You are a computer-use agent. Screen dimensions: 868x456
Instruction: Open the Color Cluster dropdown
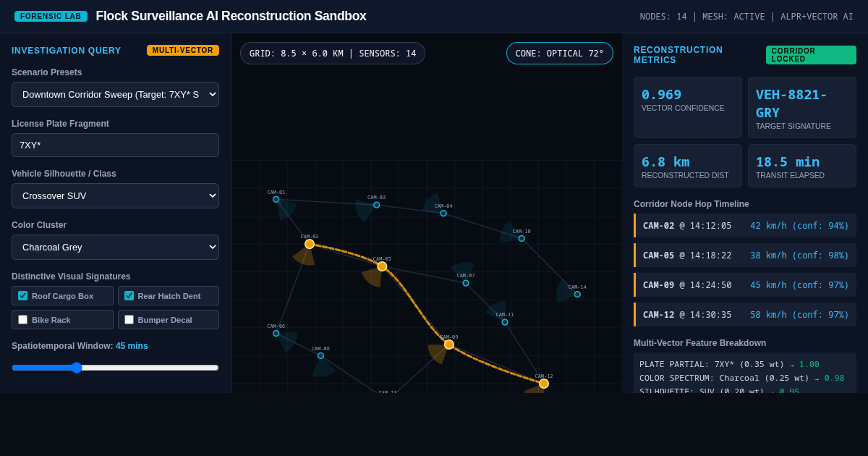click(115, 247)
